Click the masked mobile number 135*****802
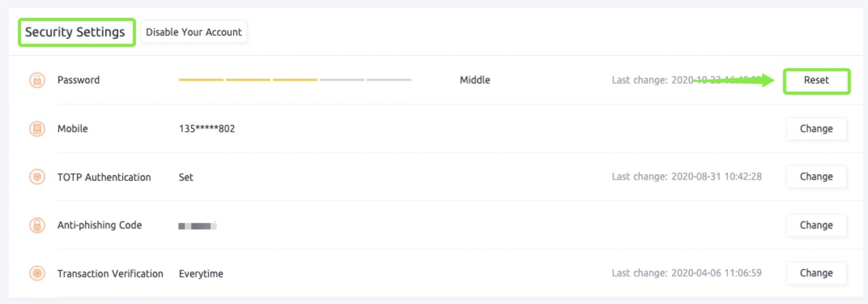 (x=207, y=129)
